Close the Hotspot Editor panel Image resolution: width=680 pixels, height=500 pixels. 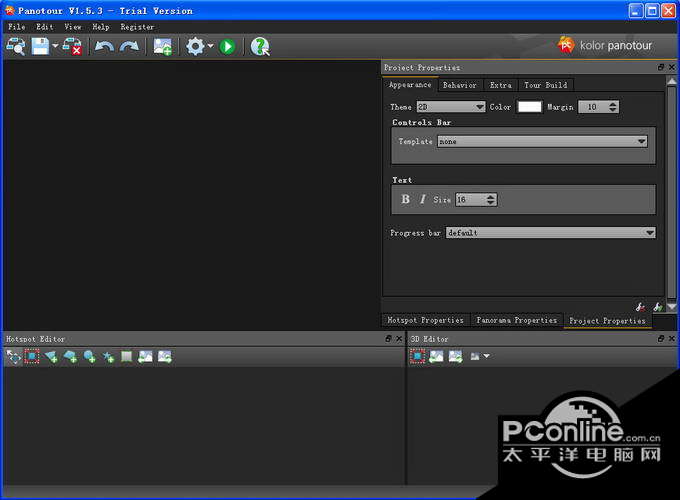click(x=399, y=339)
